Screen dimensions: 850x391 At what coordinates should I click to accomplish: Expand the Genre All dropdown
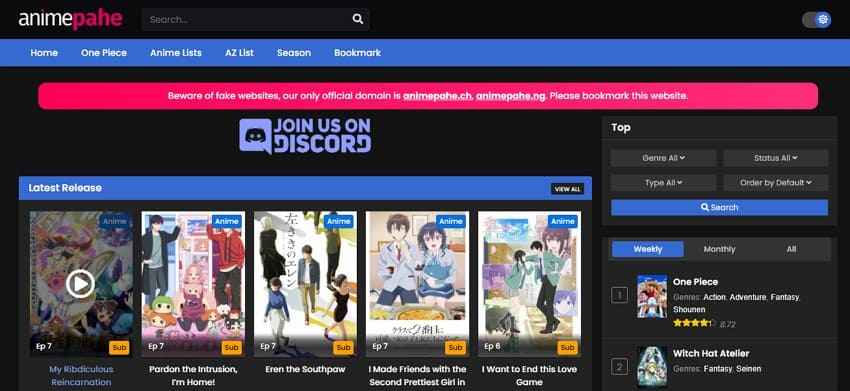tap(664, 158)
